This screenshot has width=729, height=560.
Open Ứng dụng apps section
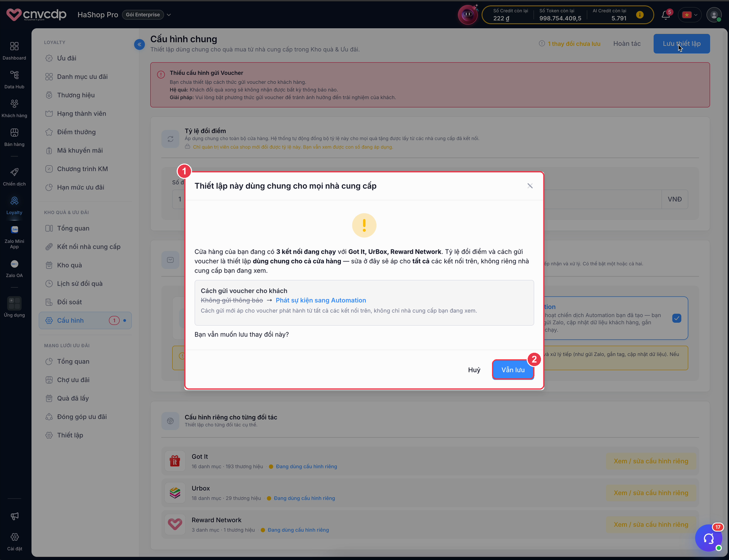15,307
